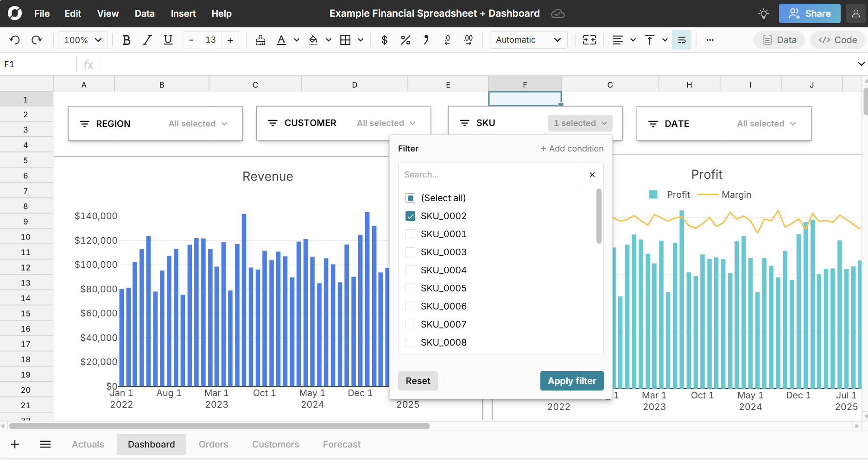Uncheck SKU_0002 in the filter
The width and height of the screenshot is (868, 460).
pos(410,216)
